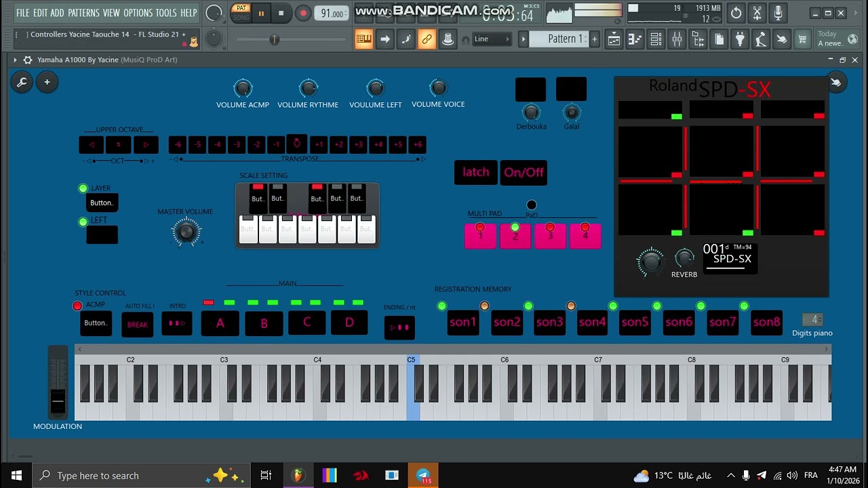Viewport: 868px width, 488px height.
Task: Trigger multi pad 1
Action: pyautogui.click(x=480, y=236)
